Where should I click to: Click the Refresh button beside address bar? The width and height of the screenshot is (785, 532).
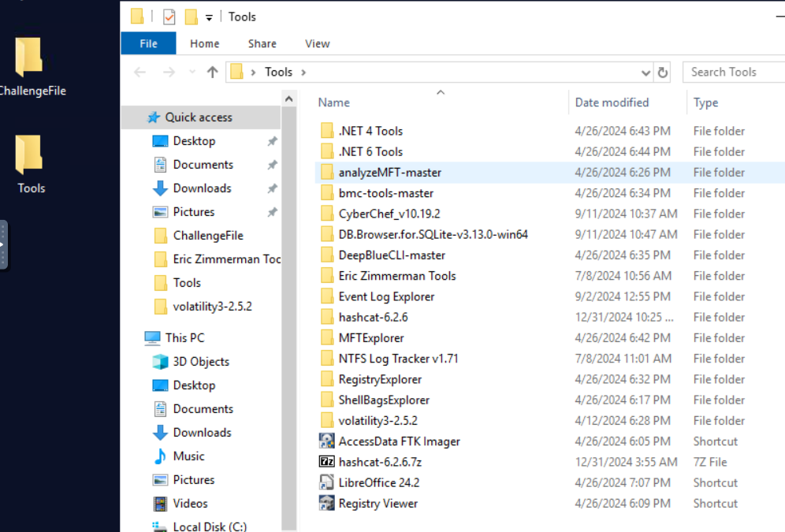pyautogui.click(x=663, y=73)
